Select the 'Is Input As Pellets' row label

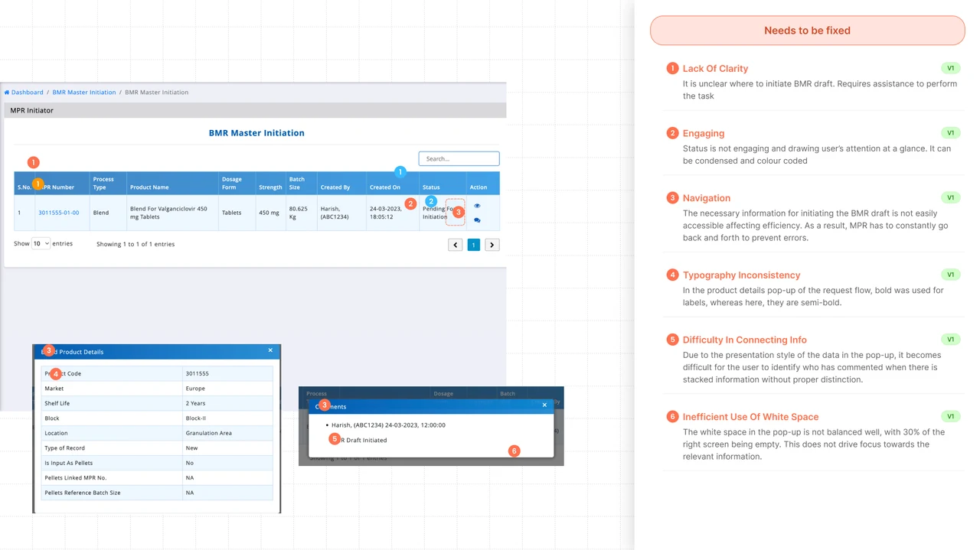click(69, 463)
